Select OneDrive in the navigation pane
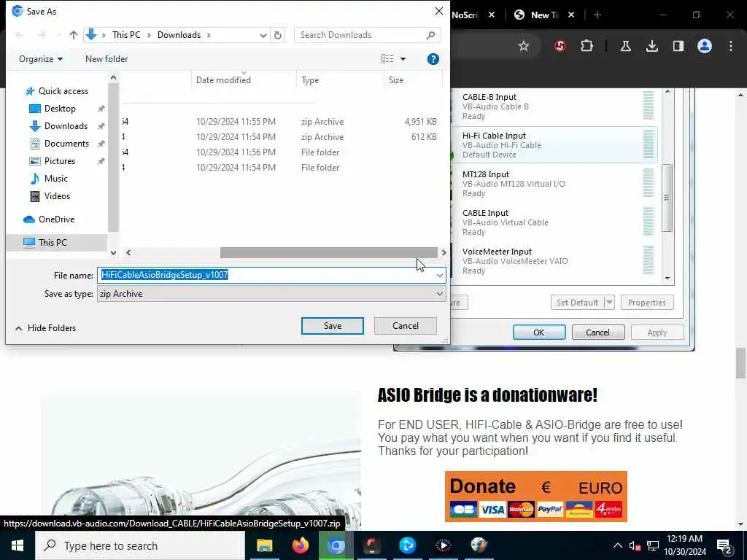 56,219
